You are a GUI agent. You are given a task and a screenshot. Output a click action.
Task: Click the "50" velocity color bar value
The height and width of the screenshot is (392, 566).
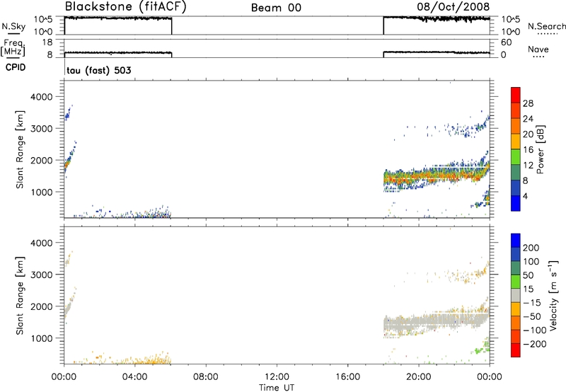coord(528,275)
